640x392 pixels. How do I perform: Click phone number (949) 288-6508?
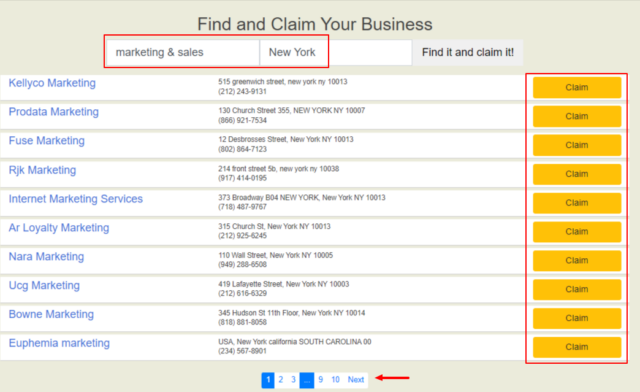pyautogui.click(x=242, y=265)
